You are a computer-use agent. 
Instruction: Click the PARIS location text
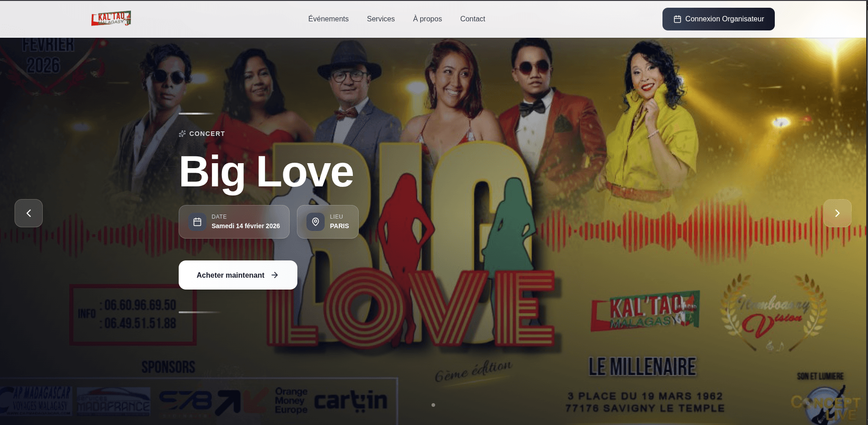pyautogui.click(x=339, y=226)
